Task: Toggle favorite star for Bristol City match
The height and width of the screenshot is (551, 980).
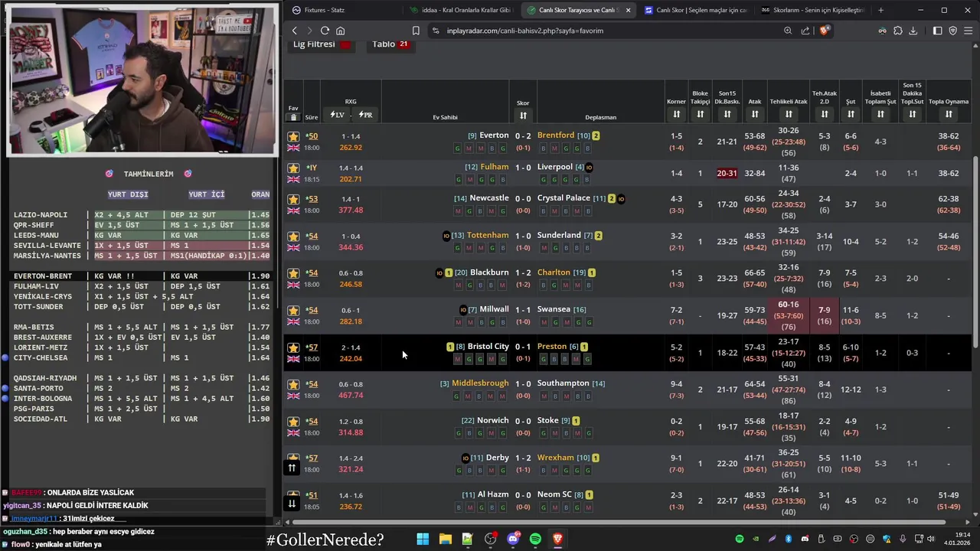Action: 293,347
